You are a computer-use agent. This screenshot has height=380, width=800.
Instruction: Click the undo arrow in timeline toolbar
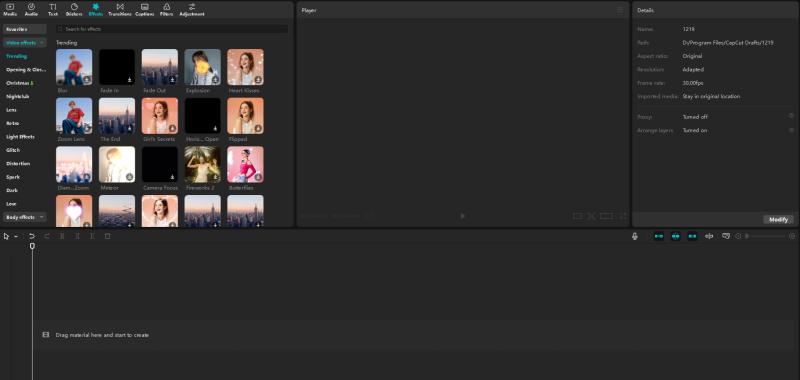32,236
